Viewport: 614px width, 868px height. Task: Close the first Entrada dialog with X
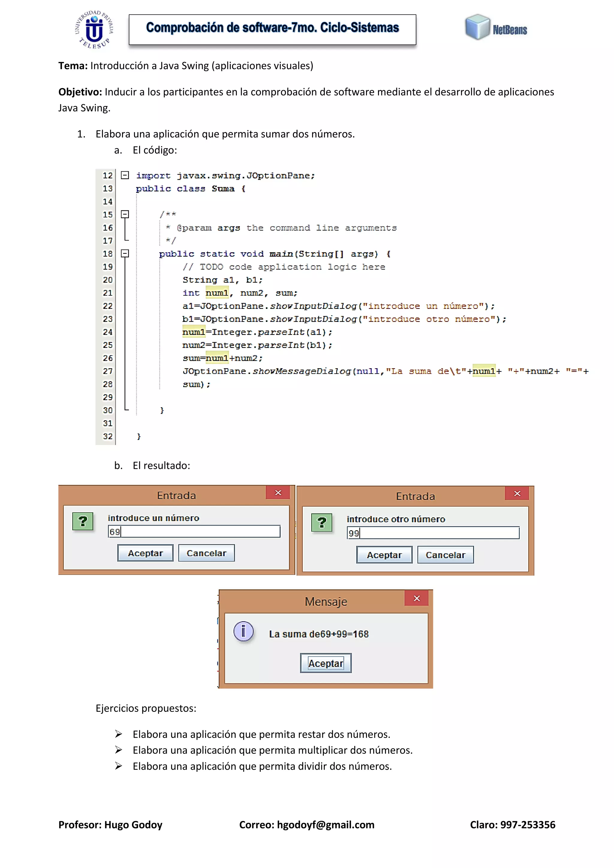tap(278, 493)
